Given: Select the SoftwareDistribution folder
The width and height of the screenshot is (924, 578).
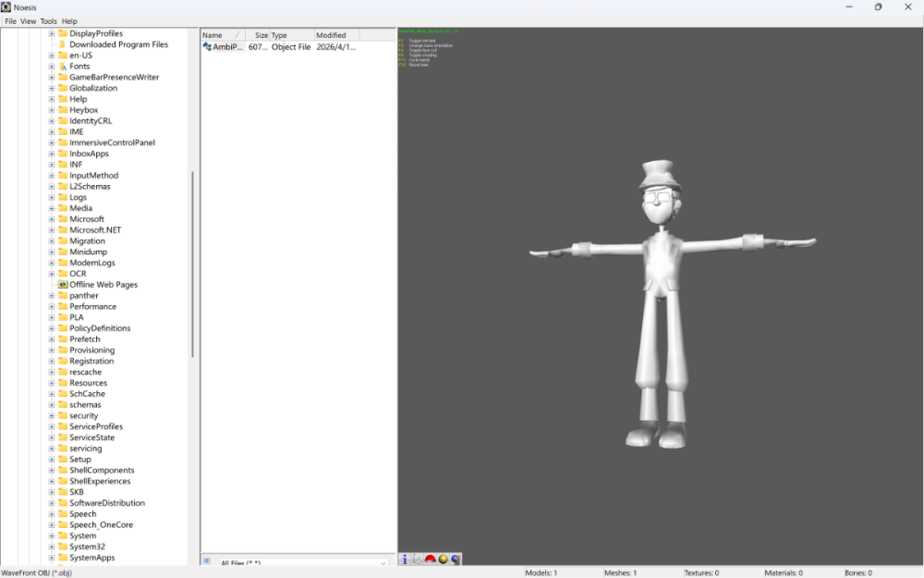Looking at the screenshot, I should [x=106, y=503].
